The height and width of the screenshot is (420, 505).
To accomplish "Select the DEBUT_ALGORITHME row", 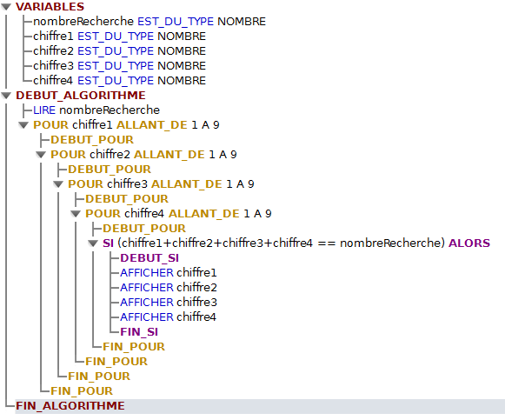I will point(81,96).
